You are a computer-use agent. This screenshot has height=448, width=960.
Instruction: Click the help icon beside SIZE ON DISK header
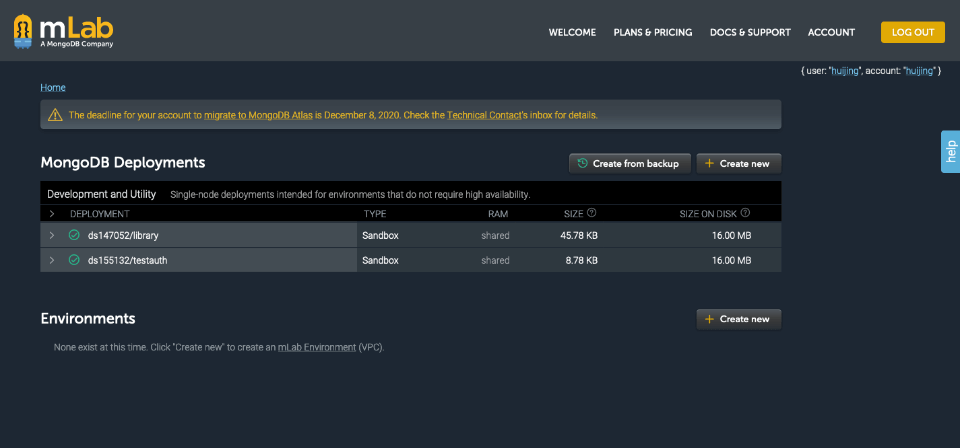point(745,213)
